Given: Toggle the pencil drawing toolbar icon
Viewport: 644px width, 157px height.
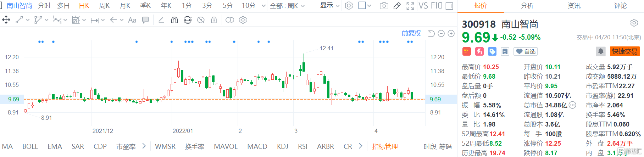Looking at the screenshot, I should (397, 6).
